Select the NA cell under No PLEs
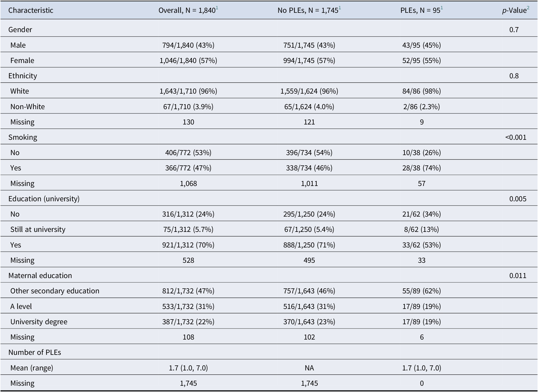Screen dimensions: 538x392 click(x=309, y=368)
